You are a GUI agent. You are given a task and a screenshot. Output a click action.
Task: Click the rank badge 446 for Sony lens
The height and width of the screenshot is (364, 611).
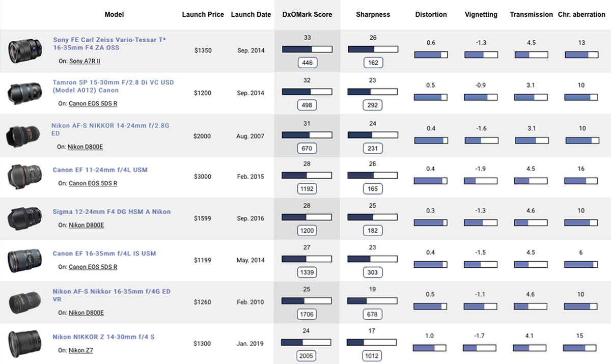tap(307, 63)
